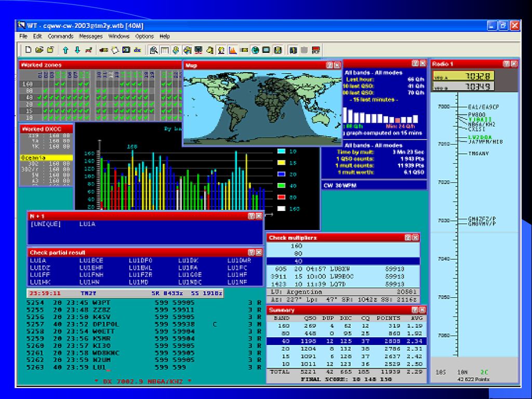
Task: Select log entry 5254 W3PT
Action: (144, 302)
